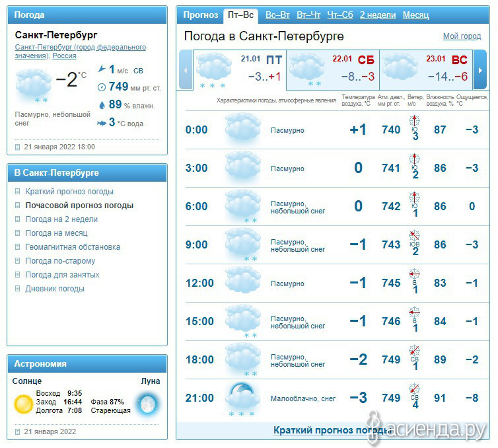Click the sun icon in Астрономия panel
Image resolution: width=498 pixels, height=448 pixels.
[24, 403]
